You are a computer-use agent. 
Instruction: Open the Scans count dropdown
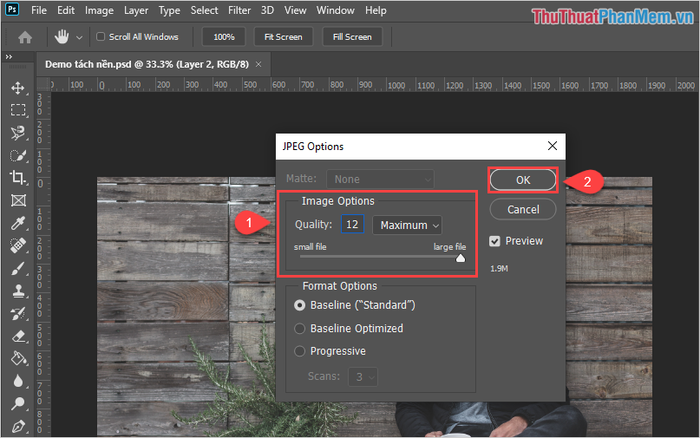363,377
